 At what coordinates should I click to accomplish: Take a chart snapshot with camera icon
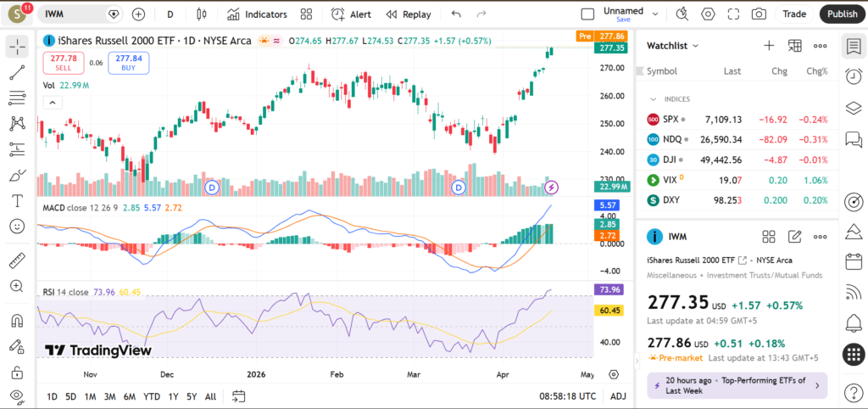[759, 14]
